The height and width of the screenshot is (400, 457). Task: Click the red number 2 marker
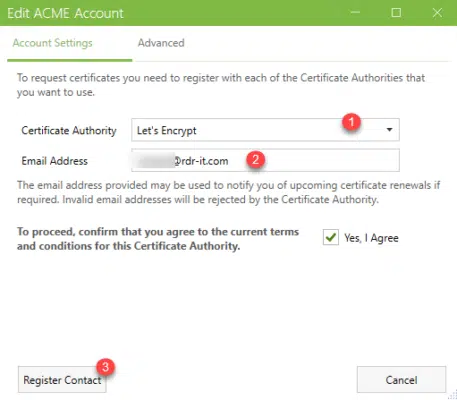256,159
